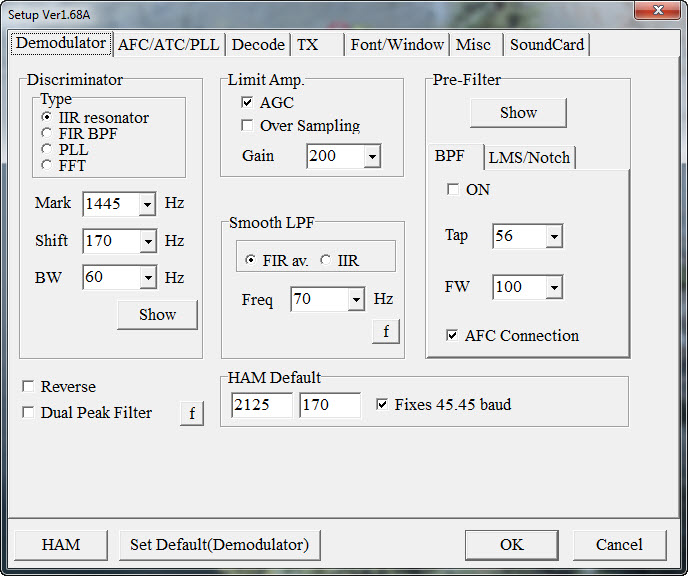Close the Setup dialog window
Viewport: 688px width, 576px height.
click(656, 10)
